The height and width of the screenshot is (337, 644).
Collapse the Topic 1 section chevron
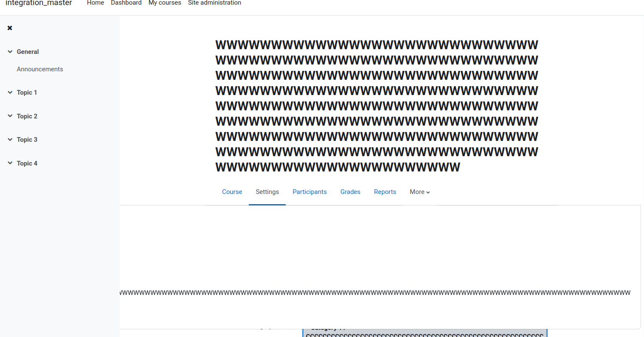[10, 93]
